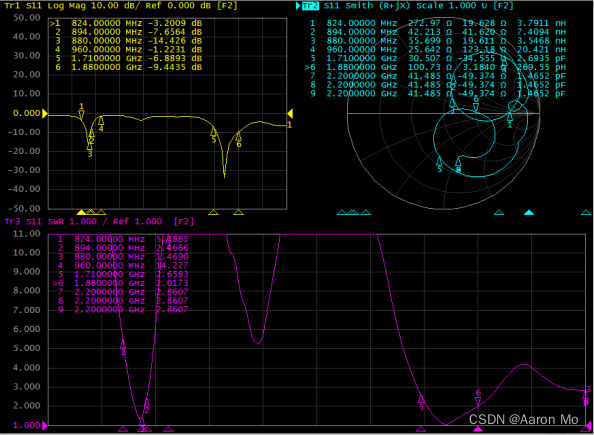This screenshot has height=435, width=594.
Task: Click the Smith row 1 showing 272.97 Ω
Action: (438, 23)
